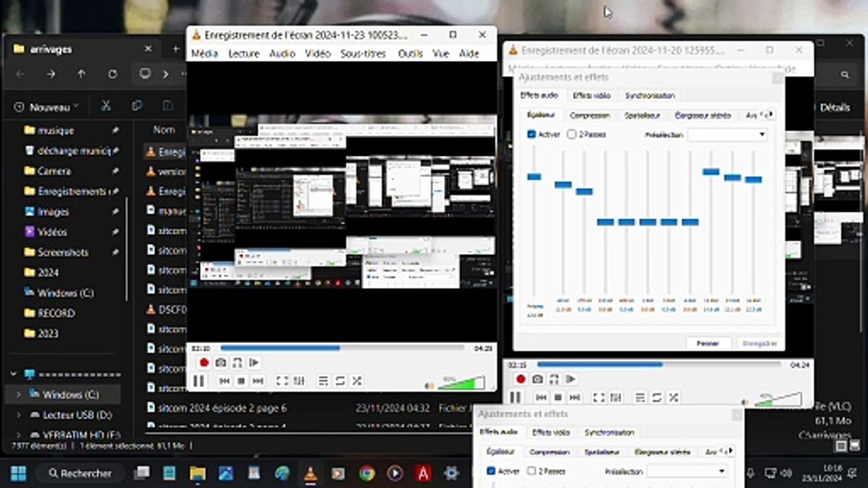
Task: Toggle loop mode in the 2024-11-20 VLC window
Action: pyautogui.click(x=657, y=397)
